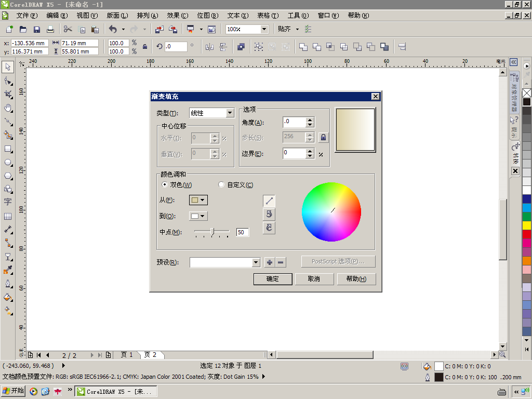
Task: Select the 双色 two-color radio button
Action: [x=165, y=184]
